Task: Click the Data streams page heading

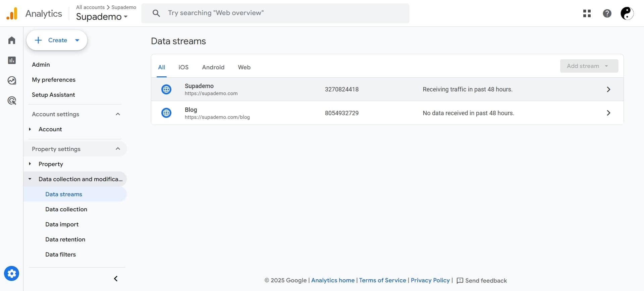Action: [x=178, y=41]
